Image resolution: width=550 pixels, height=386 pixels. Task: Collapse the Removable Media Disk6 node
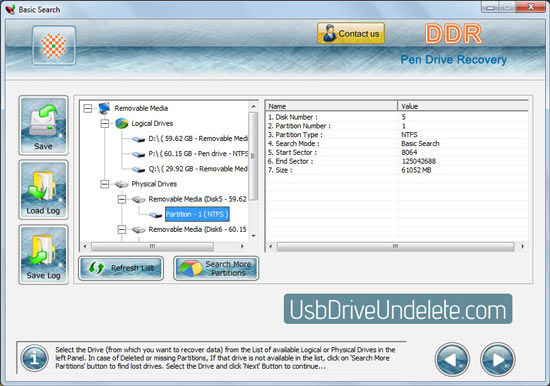pos(121,229)
